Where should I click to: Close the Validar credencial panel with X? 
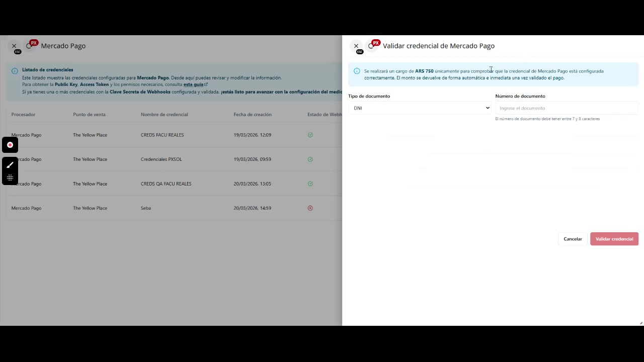(356, 46)
